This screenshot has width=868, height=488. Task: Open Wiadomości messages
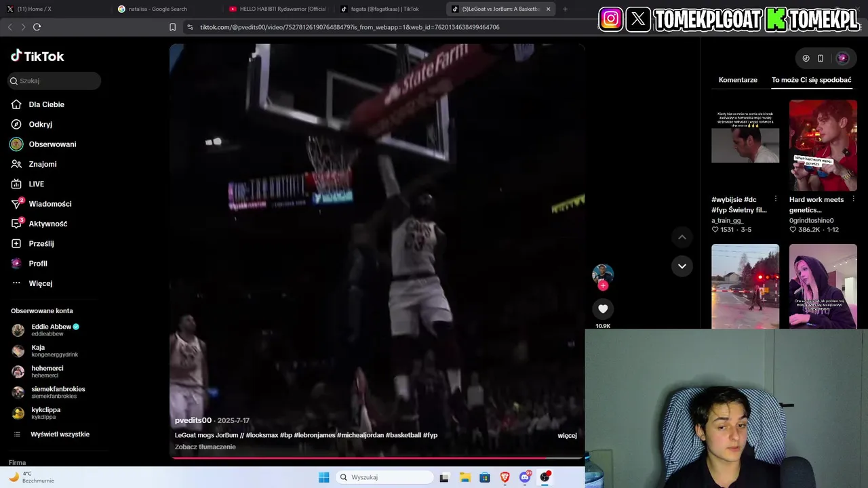[x=41, y=204]
